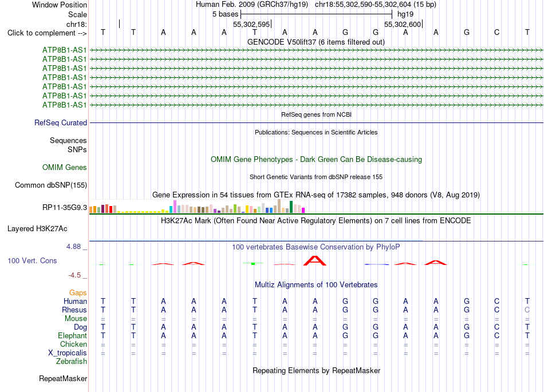Click the faded 'C' mismatch in Rhesus row
This screenshot has height=392, width=544.
pos(527,310)
